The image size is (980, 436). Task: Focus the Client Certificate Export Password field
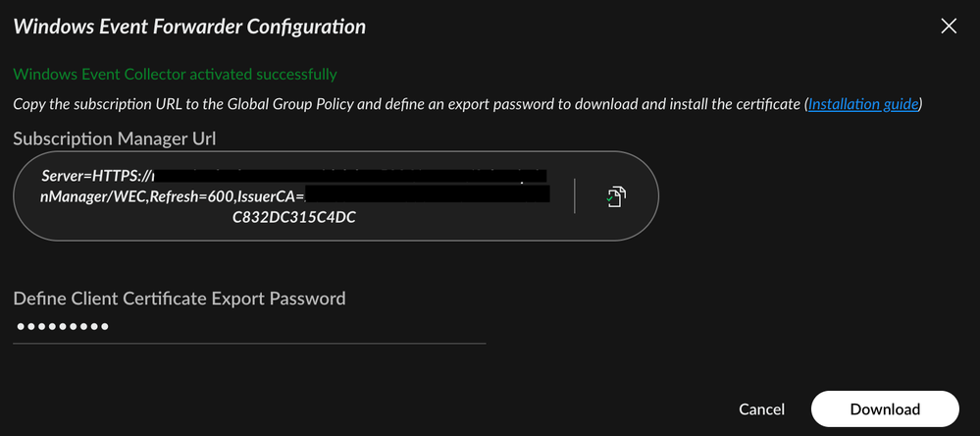tap(249, 327)
